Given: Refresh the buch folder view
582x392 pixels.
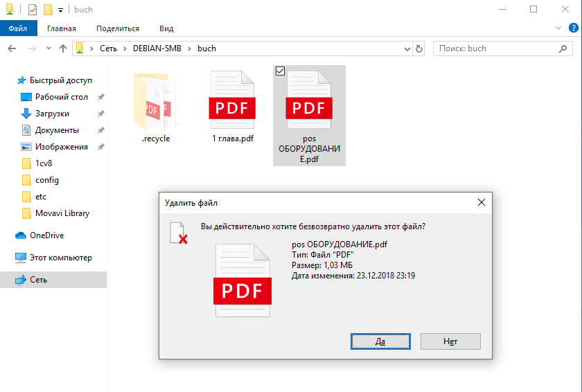Looking at the screenshot, I should [x=419, y=48].
